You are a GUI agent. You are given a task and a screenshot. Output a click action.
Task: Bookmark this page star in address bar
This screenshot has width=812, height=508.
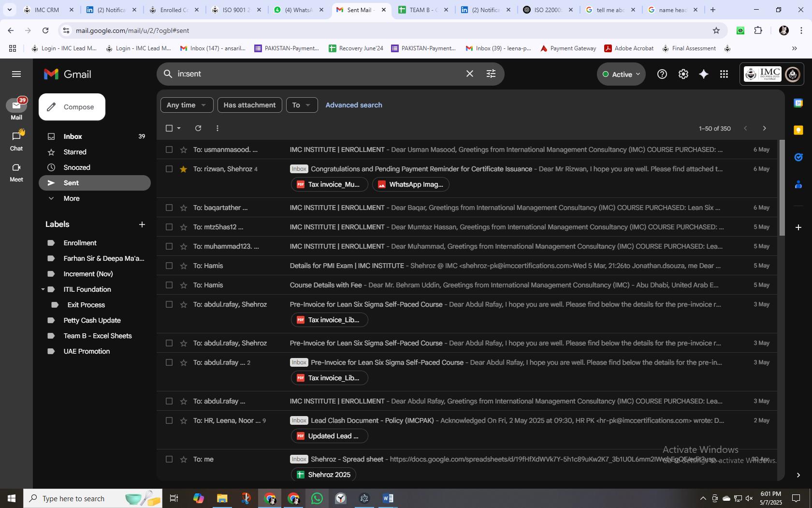[x=716, y=30]
